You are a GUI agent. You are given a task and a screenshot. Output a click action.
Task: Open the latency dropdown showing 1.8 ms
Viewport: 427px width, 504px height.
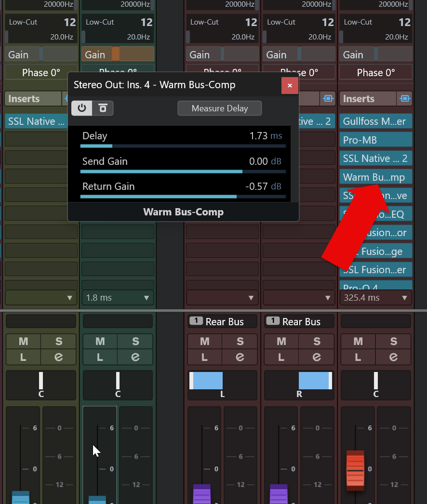tap(118, 298)
